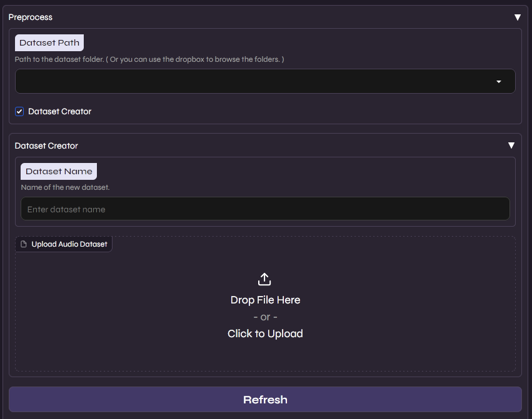Click the file icon beside Upload Audio Dataset
Image resolution: width=532 pixels, height=419 pixels.
click(x=24, y=244)
